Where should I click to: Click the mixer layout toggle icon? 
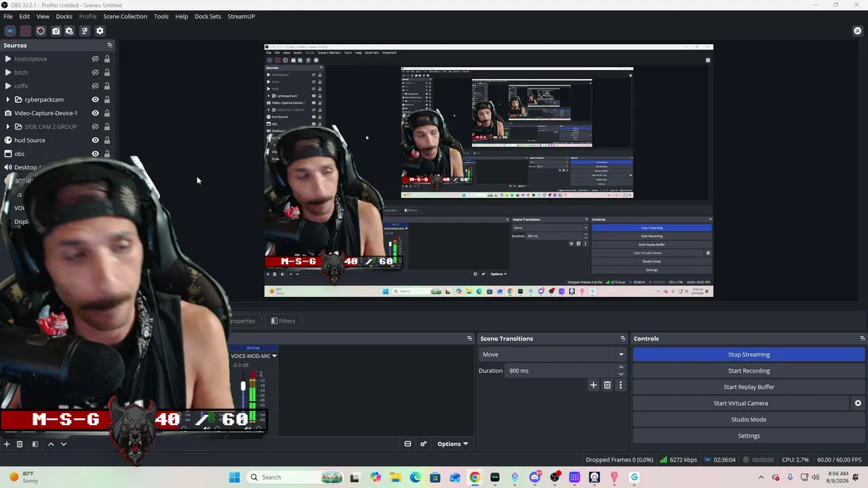408,444
